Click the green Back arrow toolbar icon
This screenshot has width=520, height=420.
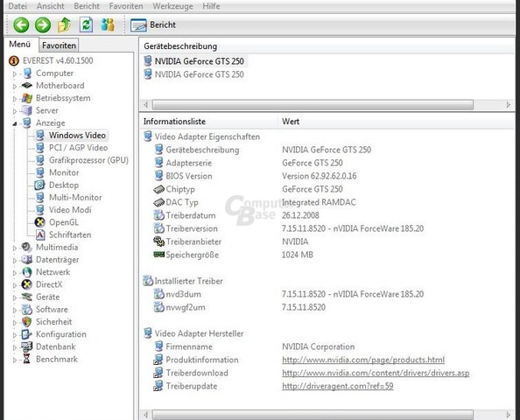tap(21, 24)
